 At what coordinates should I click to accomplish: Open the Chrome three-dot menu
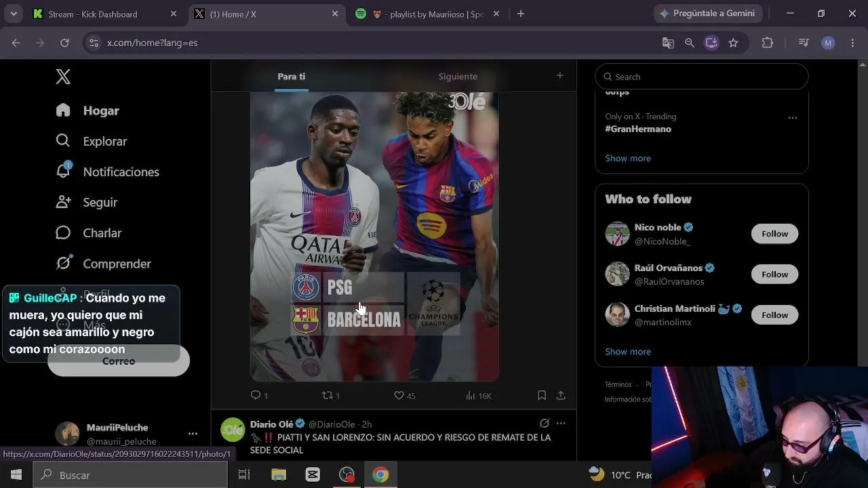click(852, 43)
